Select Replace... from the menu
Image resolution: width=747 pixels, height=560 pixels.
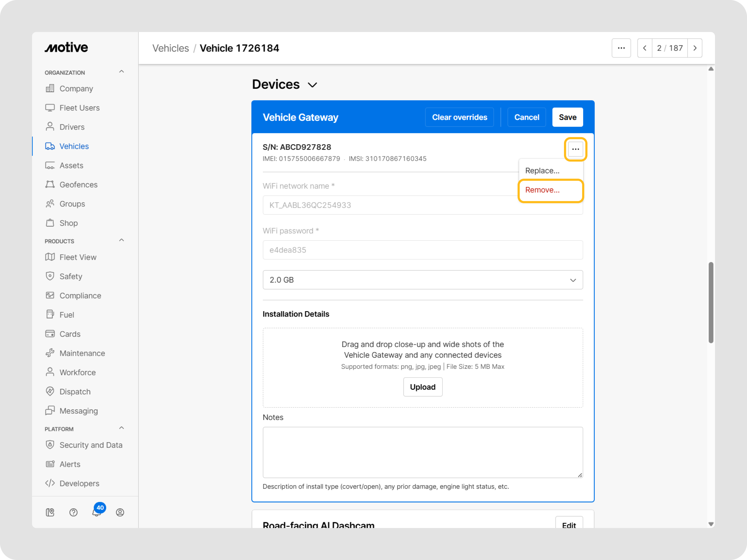[x=542, y=171]
